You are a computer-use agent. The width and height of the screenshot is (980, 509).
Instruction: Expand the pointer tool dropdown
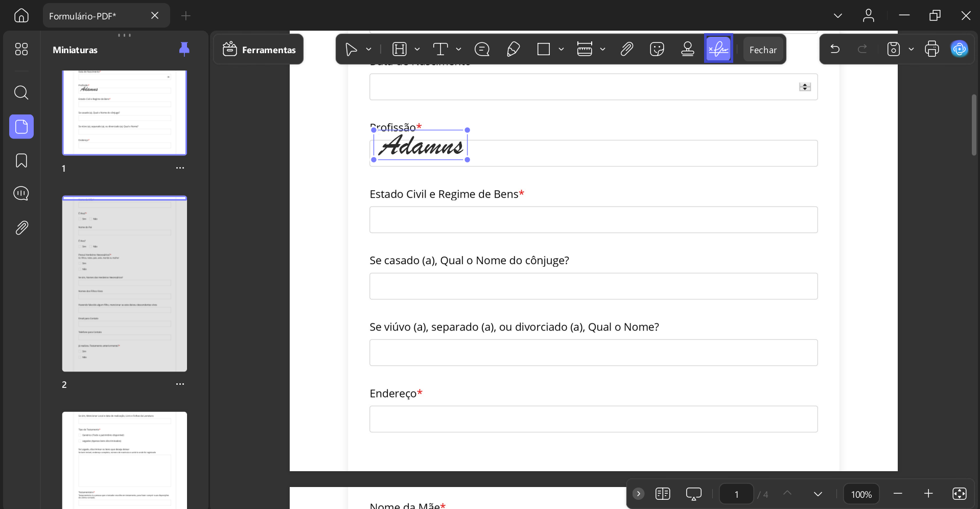pyautogui.click(x=369, y=50)
